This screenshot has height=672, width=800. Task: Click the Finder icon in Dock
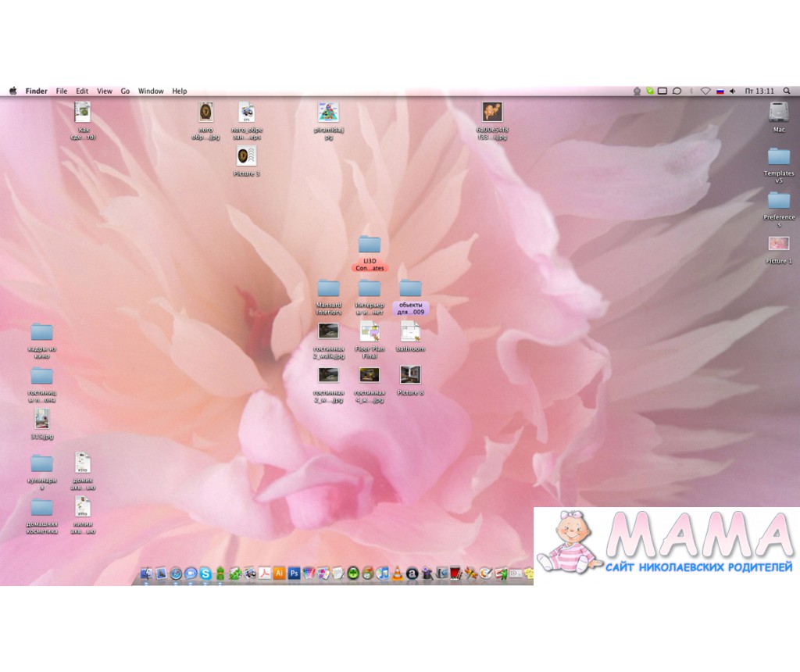[x=146, y=574]
